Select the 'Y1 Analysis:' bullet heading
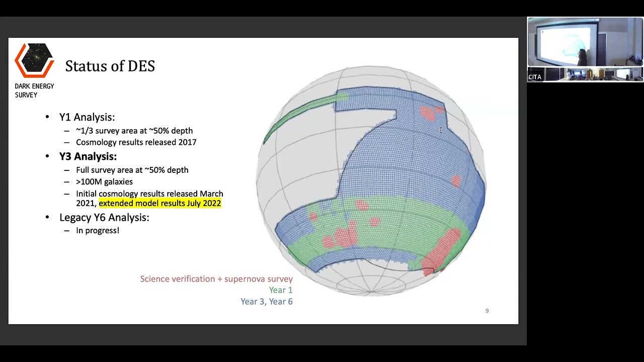 (x=87, y=117)
